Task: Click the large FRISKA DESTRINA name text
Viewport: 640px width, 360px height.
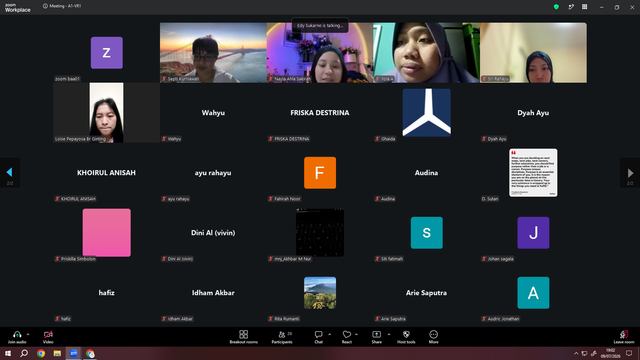Action: [x=320, y=113]
